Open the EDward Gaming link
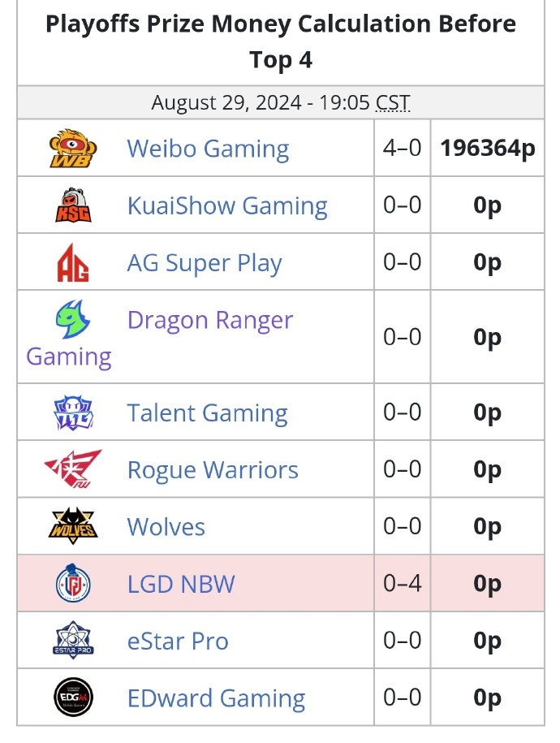This screenshot has height=743, width=560. tap(216, 698)
